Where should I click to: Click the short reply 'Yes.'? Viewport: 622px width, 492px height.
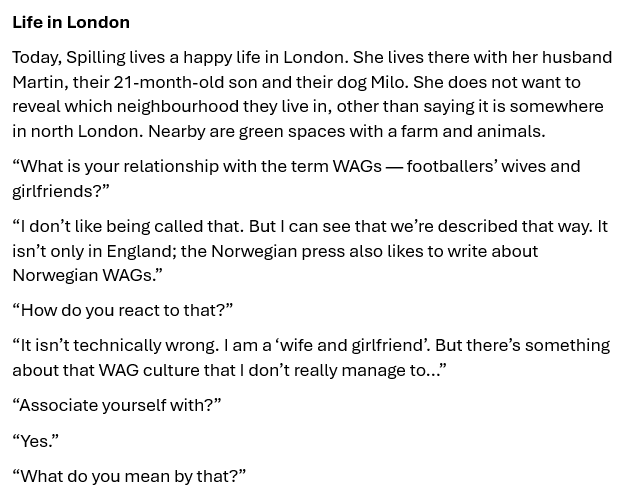click(36, 441)
